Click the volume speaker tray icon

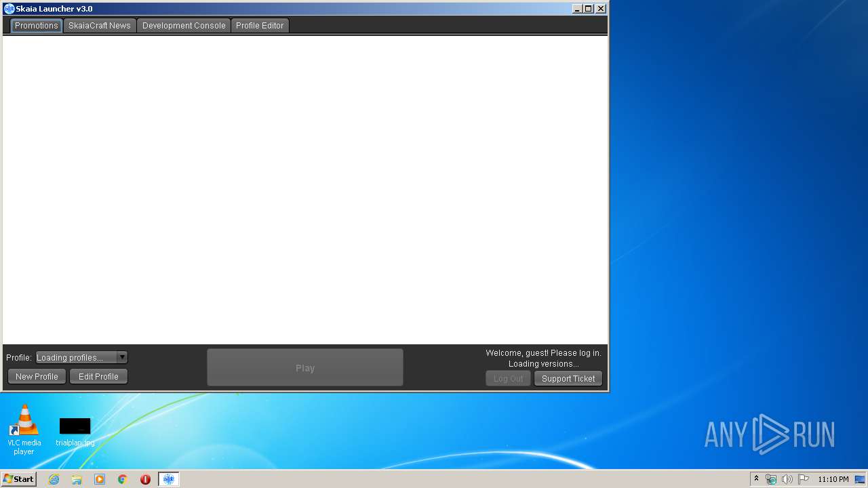point(787,479)
